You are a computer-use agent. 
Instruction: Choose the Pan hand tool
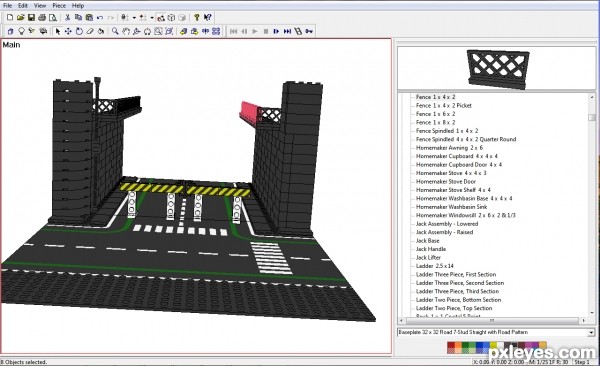coord(126,31)
